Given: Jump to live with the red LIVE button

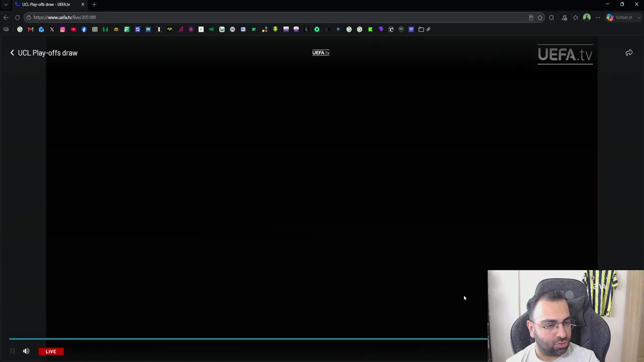Looking at the screenshot, I should [51, 351].
